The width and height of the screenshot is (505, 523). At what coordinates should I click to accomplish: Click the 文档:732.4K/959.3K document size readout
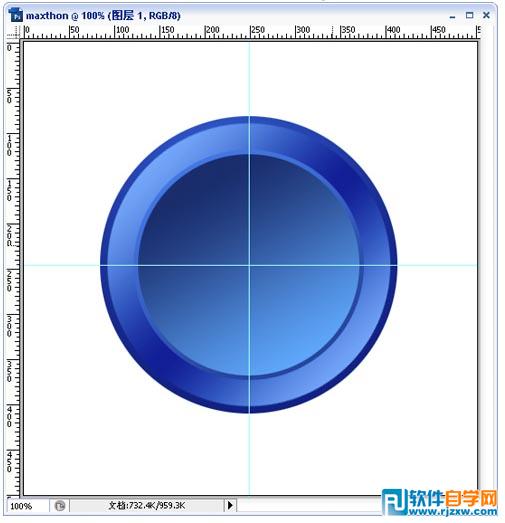point(147,506)
